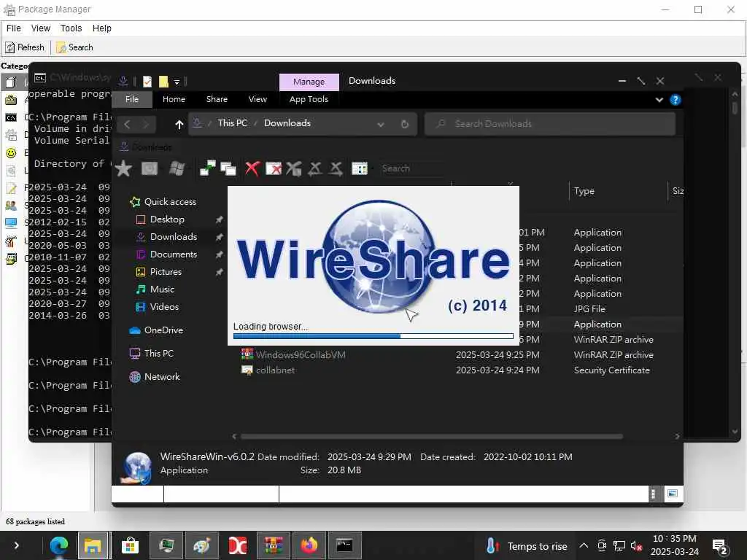747x560 pixels.
Task: Click the Temps to rise weather widget
Action: click(527, 545)
